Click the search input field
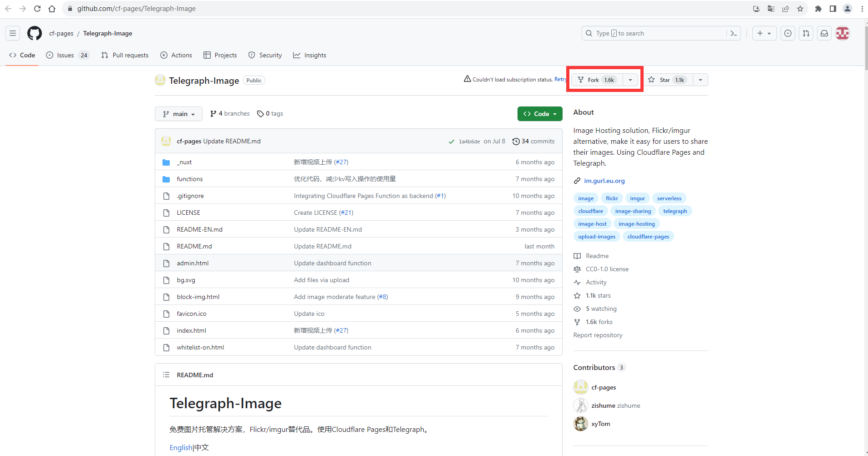 (x=655, y=33)
